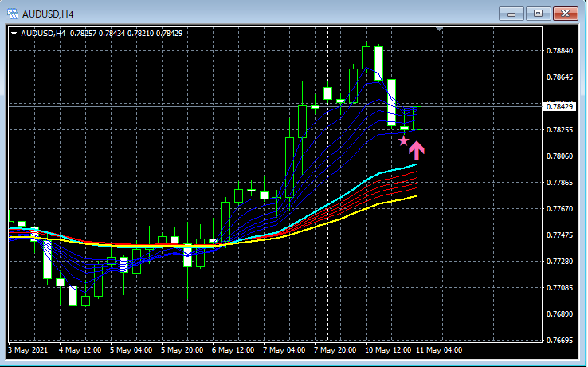Click the grey chart shift triangle marker
588x367 pixels.
pyautogui.click(x=440, y=29)
